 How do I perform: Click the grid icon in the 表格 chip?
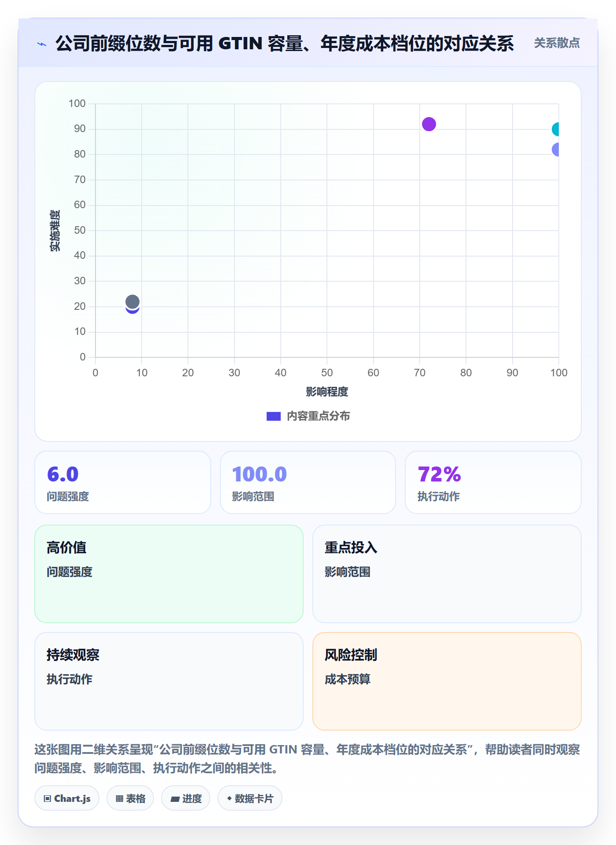pyautogui.click(x=120, y=799)
